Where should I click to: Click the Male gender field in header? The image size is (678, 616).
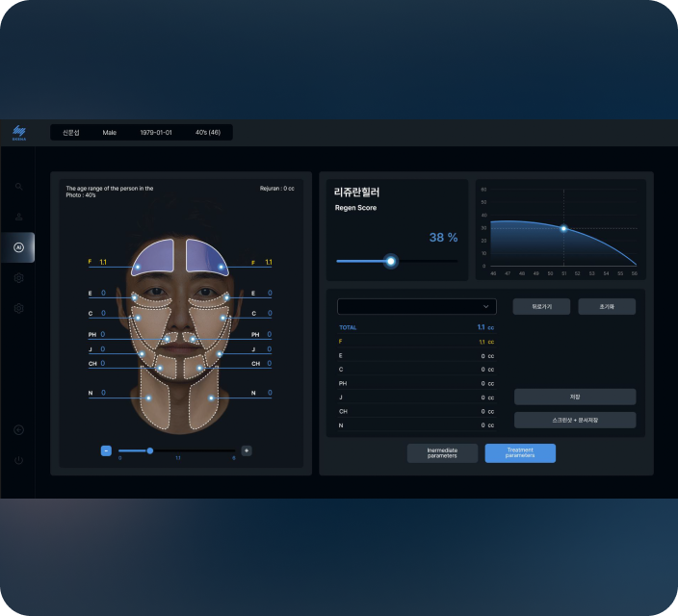click(110, 132)
